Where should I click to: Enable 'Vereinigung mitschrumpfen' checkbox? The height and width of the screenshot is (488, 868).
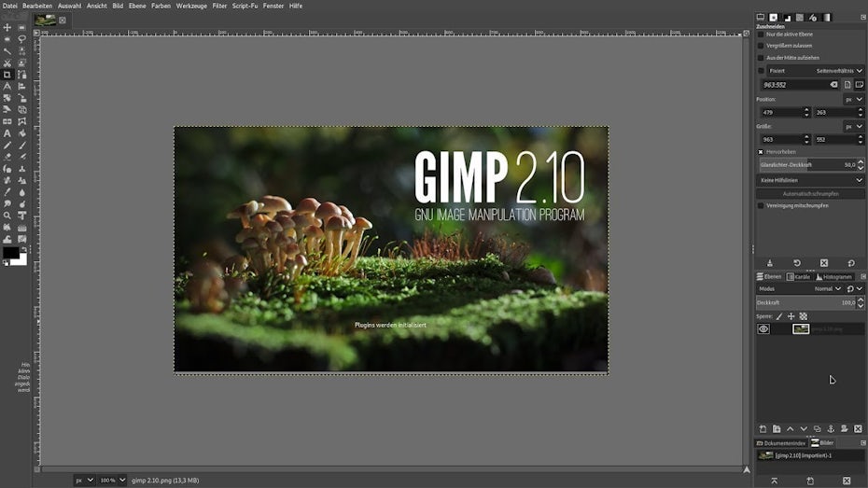761,205
